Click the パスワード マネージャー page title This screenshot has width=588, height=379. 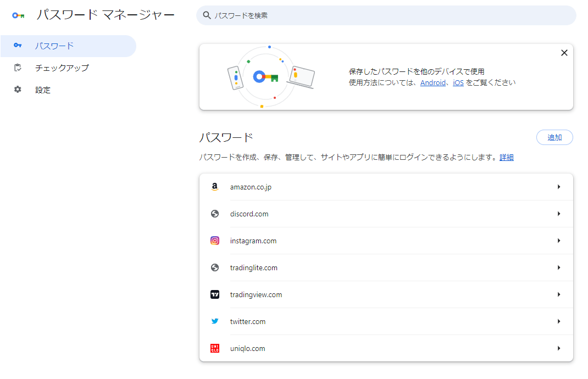106,15
